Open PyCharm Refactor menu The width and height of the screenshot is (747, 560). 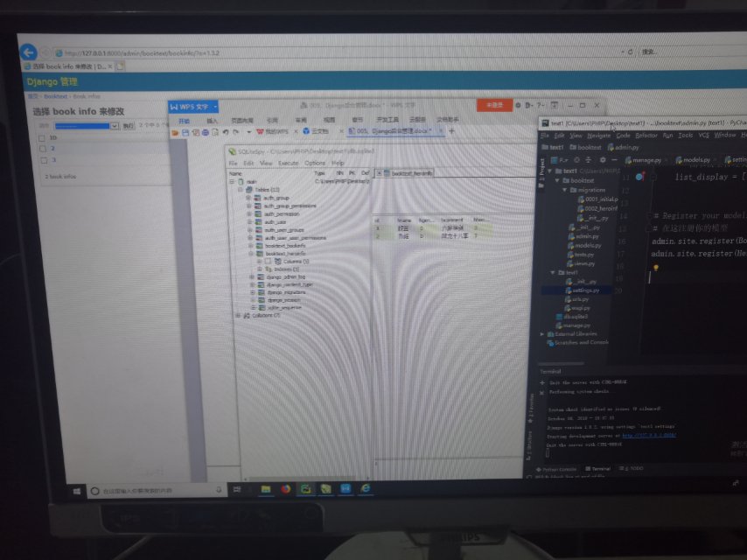pos(646,136)
